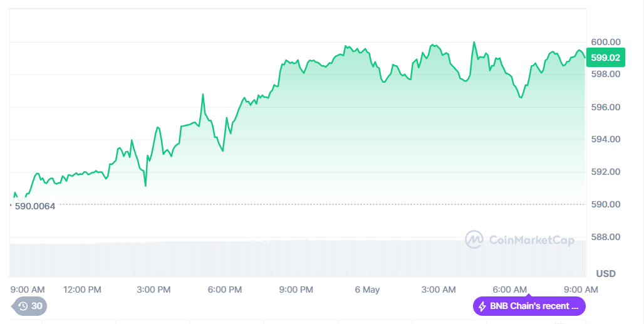Click the lightning bolt icon in news pill
The height and width of the screenshot is (324, 644).
click(482, 306)
